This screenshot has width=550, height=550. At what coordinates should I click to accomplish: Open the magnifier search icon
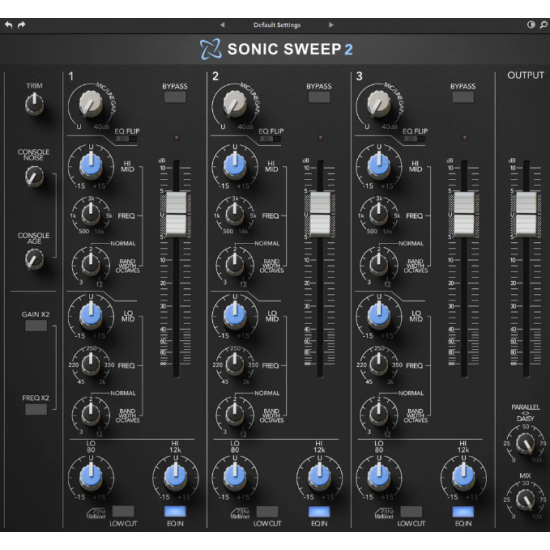pyautogui.click(x=543, y=25)
